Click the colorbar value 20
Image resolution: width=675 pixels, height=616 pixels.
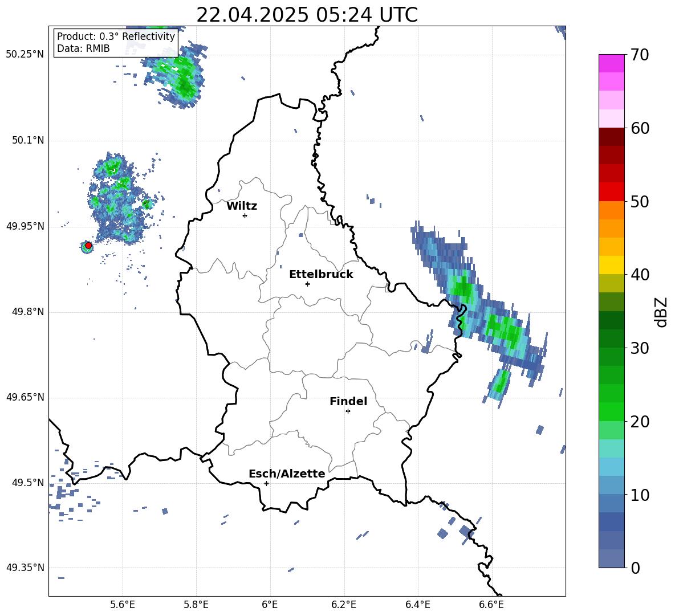(640, 422)
